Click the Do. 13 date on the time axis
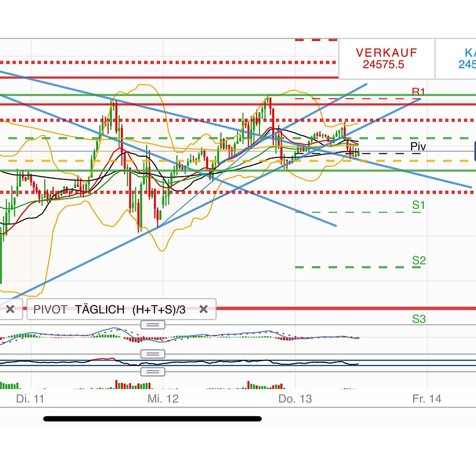Viewport: 476px width, 476px height. (295, 398)
